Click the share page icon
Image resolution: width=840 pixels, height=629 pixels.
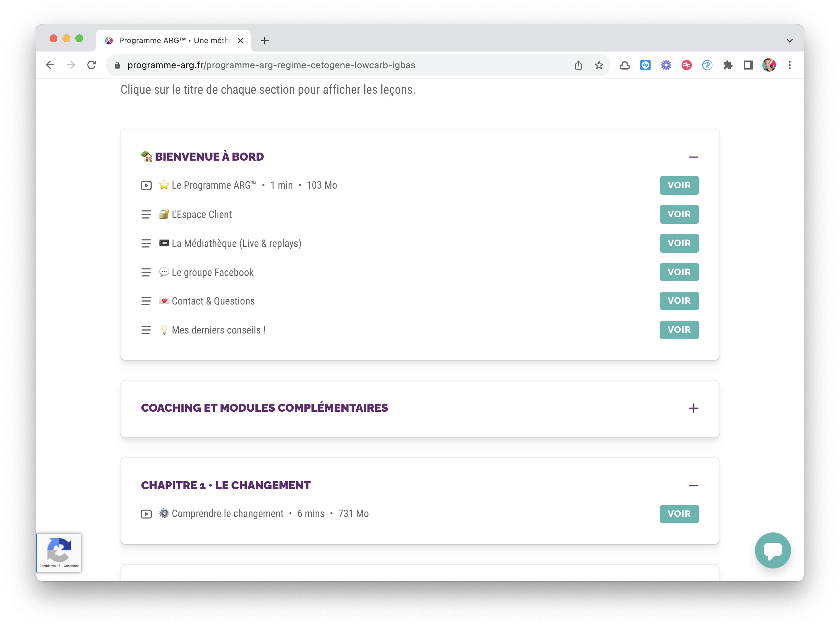pos(578,65)
